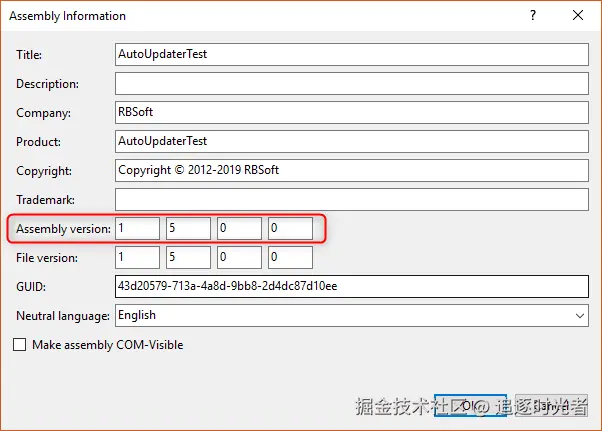Select the third Assembly version number box
This screenshot has width=602, height=431.
[239, 229]
